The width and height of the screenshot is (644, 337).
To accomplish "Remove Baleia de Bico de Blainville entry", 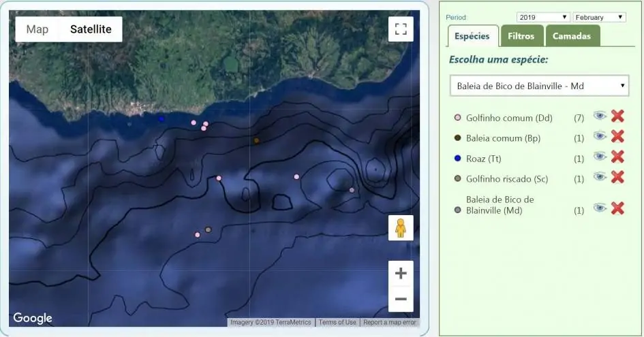I will (617, 208).
